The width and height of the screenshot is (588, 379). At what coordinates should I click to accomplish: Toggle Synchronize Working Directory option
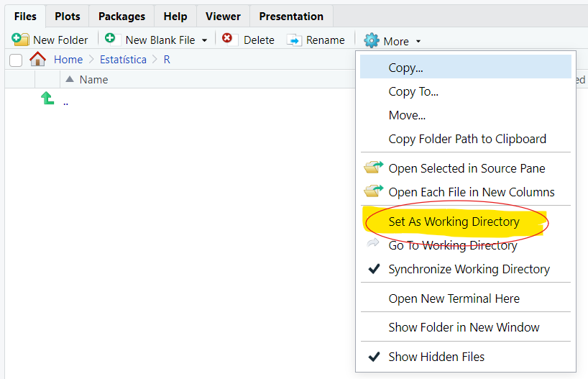click(469, 269)
